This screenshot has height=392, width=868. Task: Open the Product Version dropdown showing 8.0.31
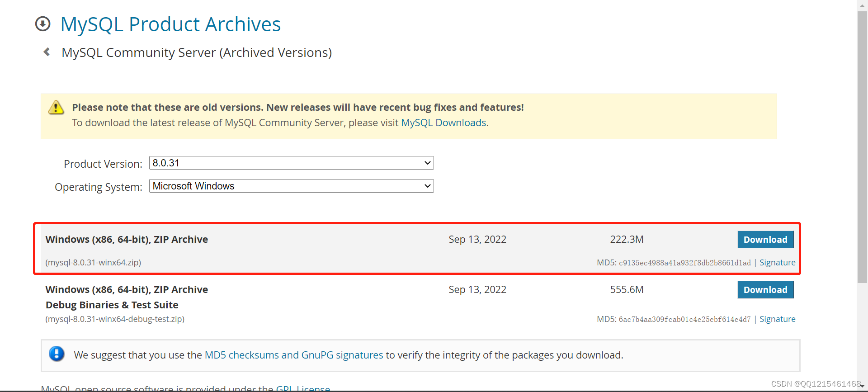coord(292,163)
